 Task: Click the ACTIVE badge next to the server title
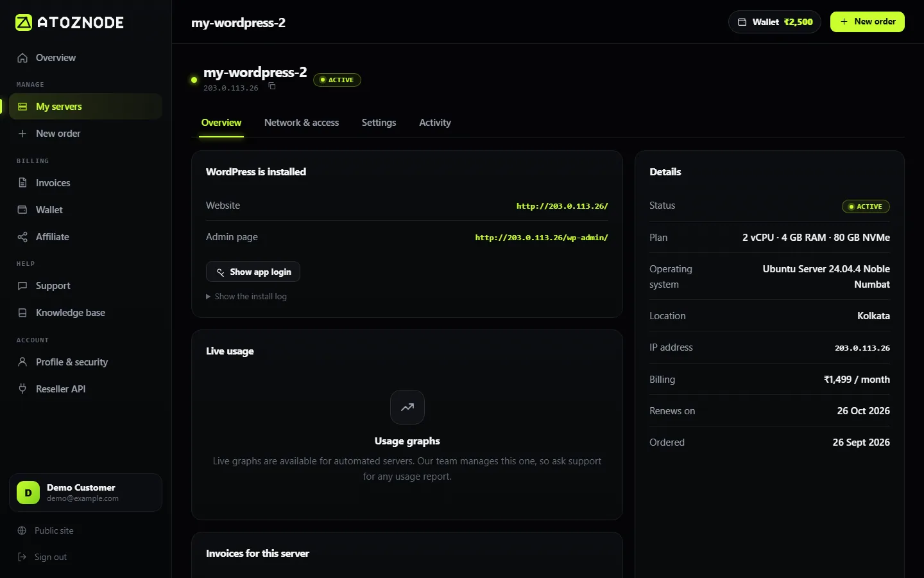(337, 80)
